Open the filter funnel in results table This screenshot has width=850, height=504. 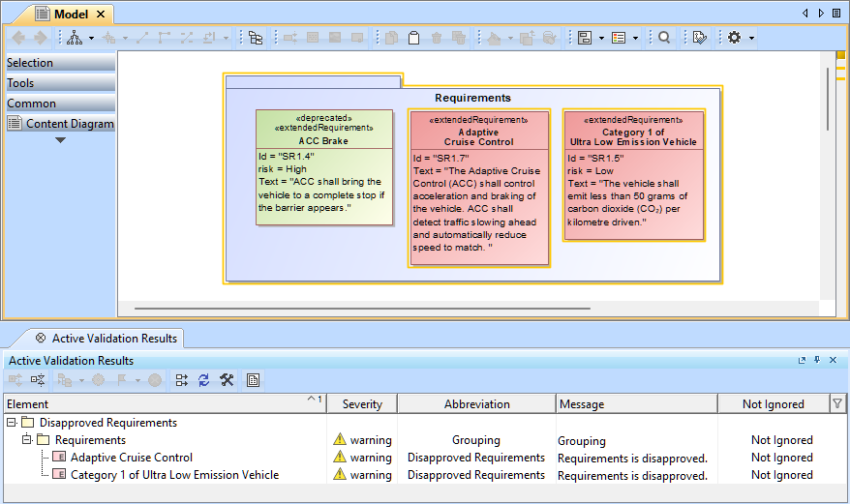(x=837, y=403)
